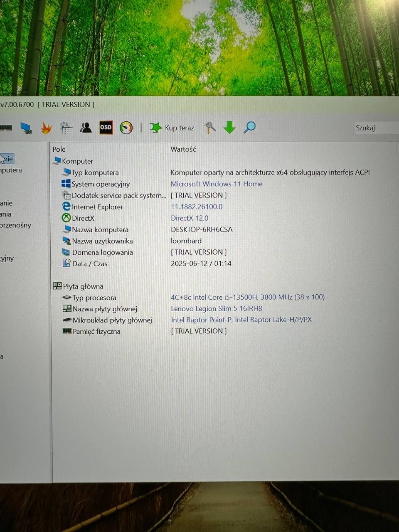
Task: Open the 11.1882.26100.0 Internet Explorer version link
Action: [197, 207]
